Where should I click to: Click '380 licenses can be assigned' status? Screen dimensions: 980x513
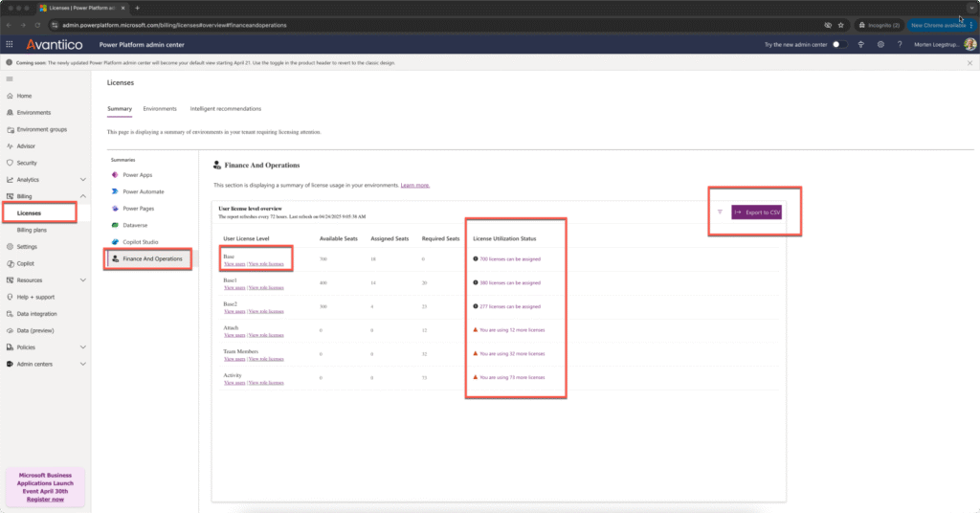[510, 283]
